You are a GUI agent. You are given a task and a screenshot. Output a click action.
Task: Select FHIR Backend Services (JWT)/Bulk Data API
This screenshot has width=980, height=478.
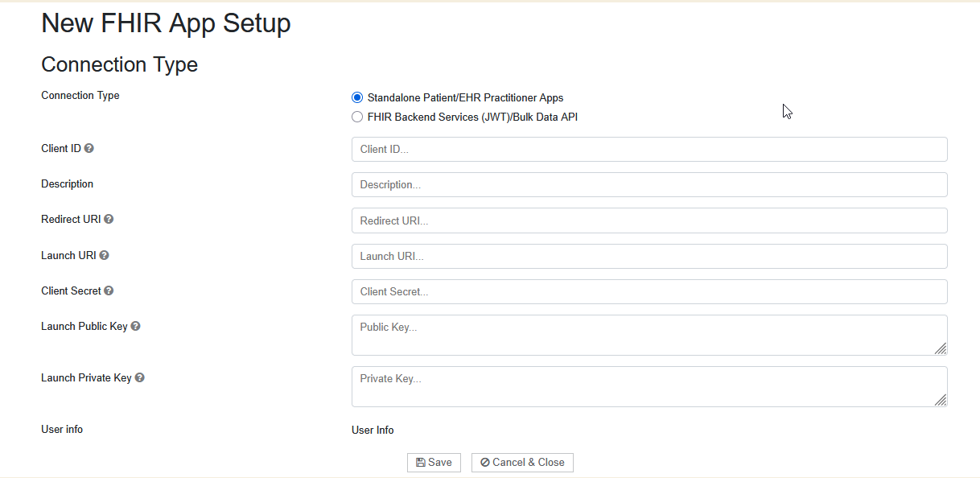(357, 117)
